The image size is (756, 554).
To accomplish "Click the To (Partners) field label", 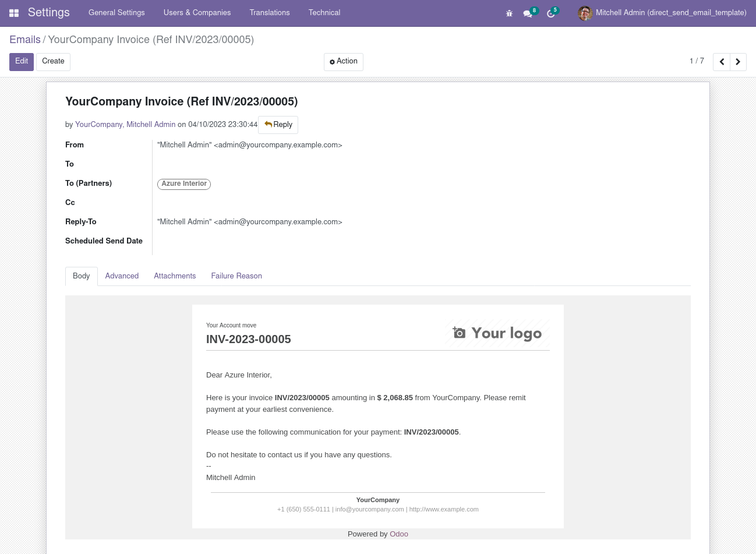I will [x=89, y=184].
